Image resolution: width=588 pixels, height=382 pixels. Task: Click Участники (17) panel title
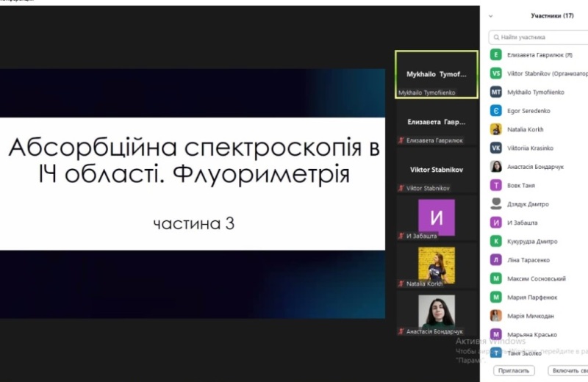click(553, 15)
